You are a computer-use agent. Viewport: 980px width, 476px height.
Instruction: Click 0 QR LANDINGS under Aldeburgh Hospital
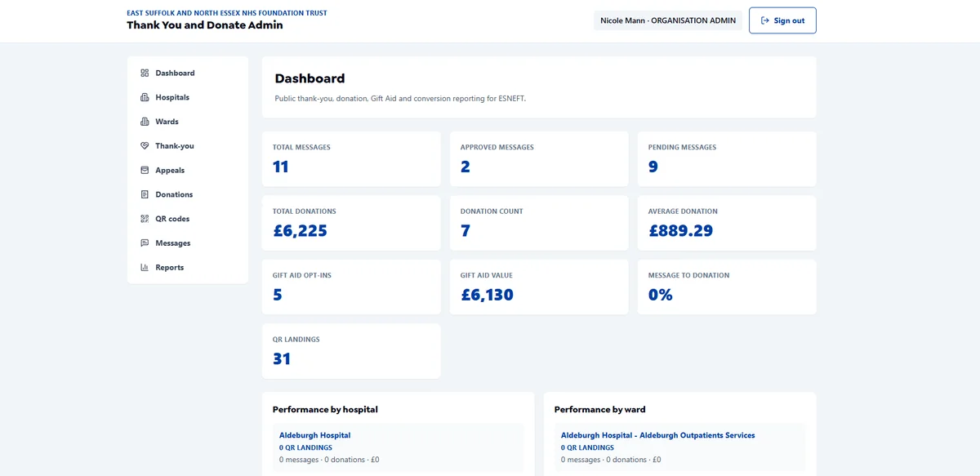coord(305,447)
